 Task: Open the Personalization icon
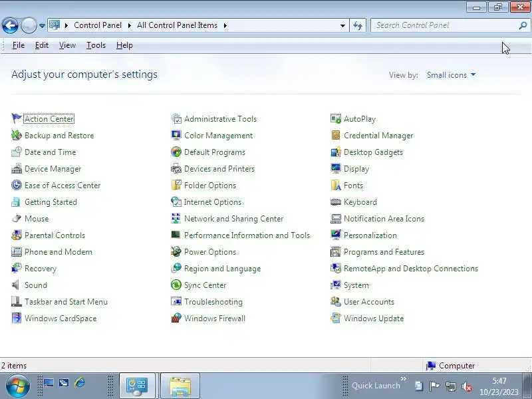click(336, 235)
